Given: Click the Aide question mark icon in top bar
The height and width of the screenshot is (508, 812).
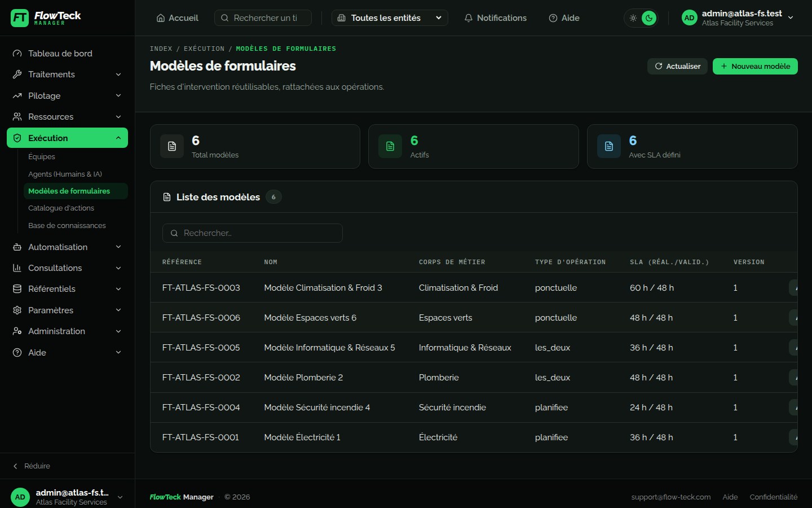Looking at the screenshot, I should tap(553, 18).
